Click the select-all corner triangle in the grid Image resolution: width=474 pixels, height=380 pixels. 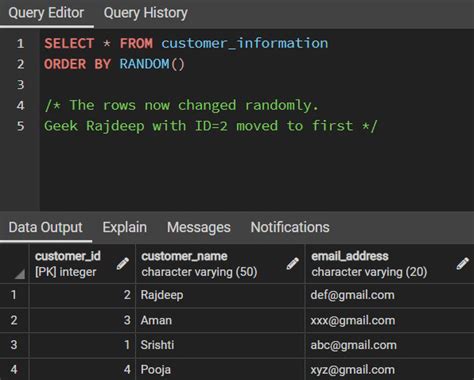coord(19,274)
